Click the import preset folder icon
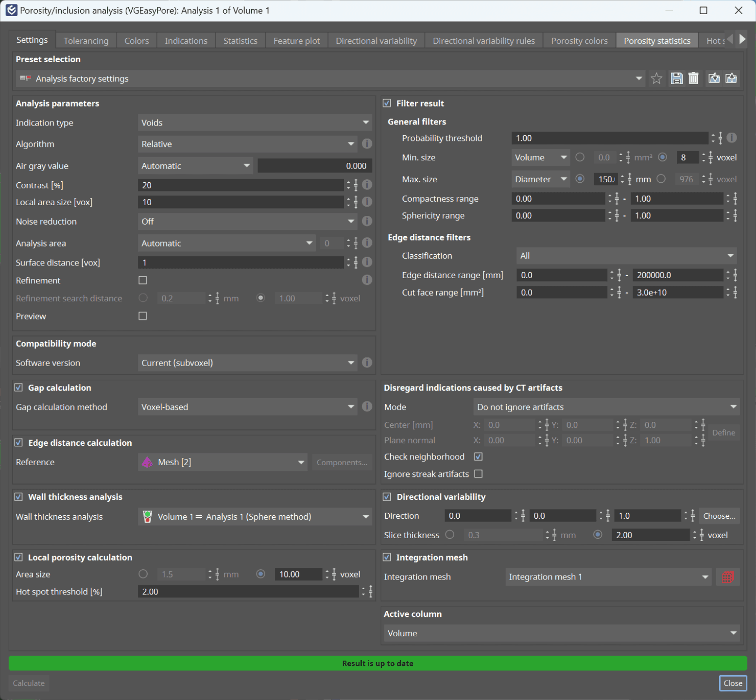 coord(714,78)
